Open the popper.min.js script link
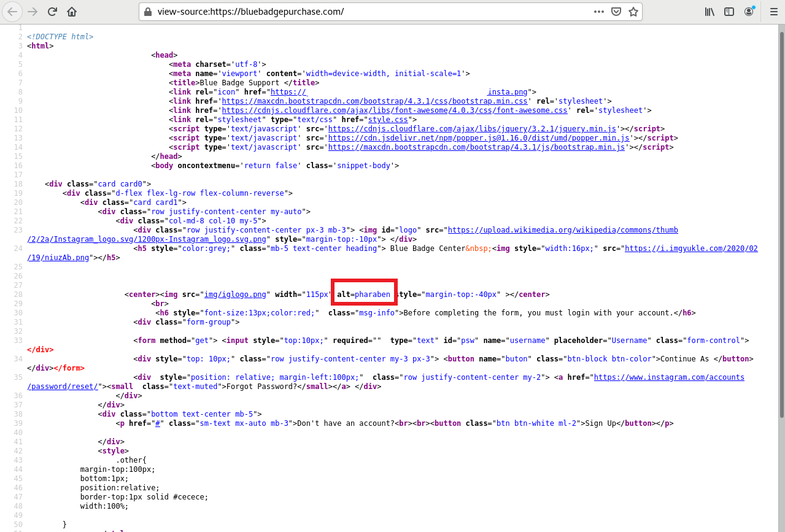Screen dimensions: 785x532 click(479, 138)
